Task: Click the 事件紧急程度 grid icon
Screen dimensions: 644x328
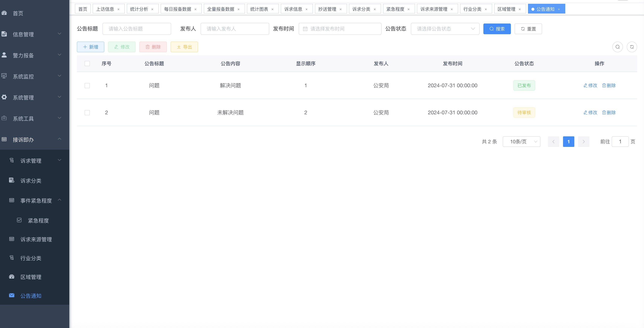Action: (12, 200)
